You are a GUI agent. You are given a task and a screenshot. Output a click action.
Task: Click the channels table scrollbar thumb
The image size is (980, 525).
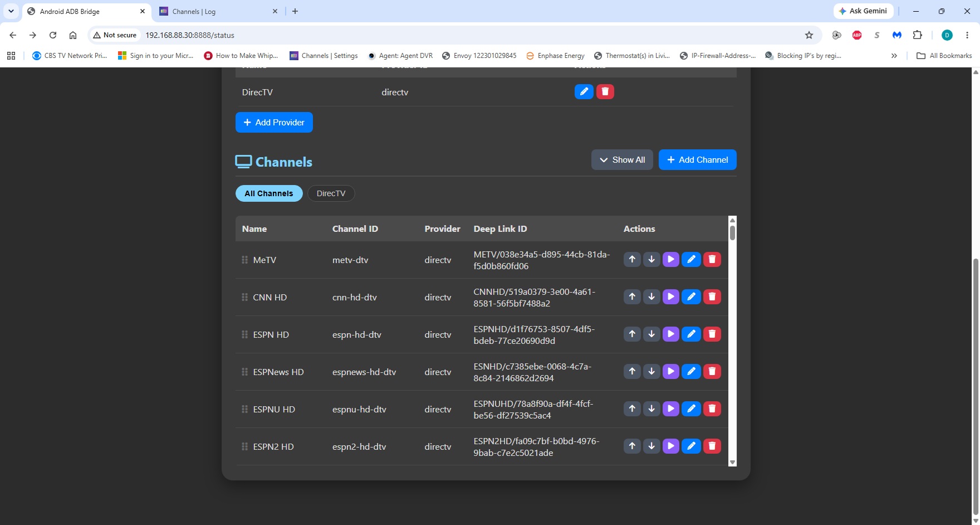coord(733,232)
